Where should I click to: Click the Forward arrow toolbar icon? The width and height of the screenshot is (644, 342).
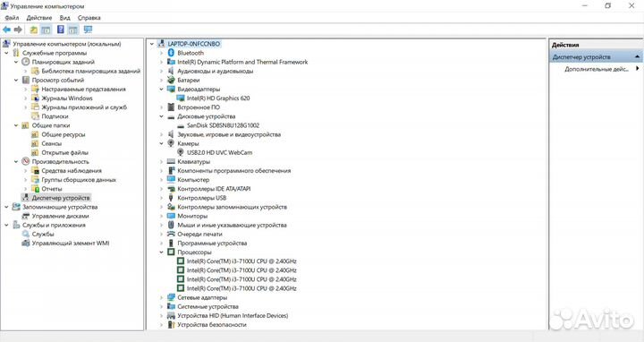coord(18,30)
